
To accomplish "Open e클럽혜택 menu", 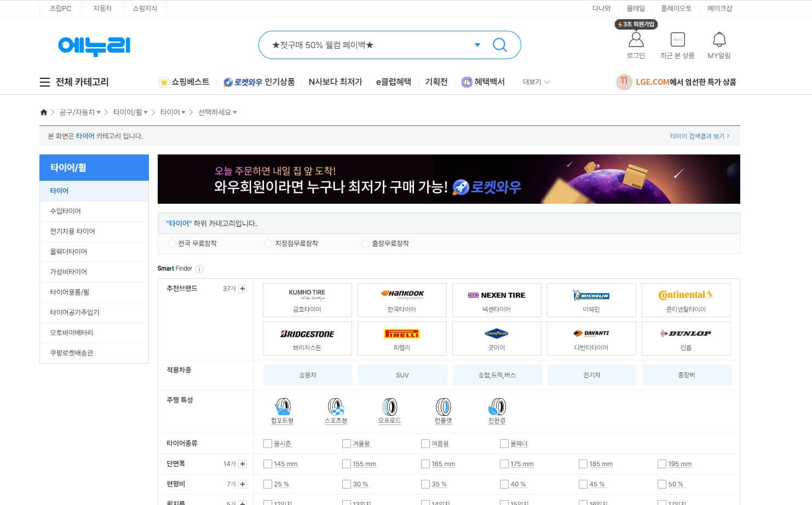I will [394, 82].
